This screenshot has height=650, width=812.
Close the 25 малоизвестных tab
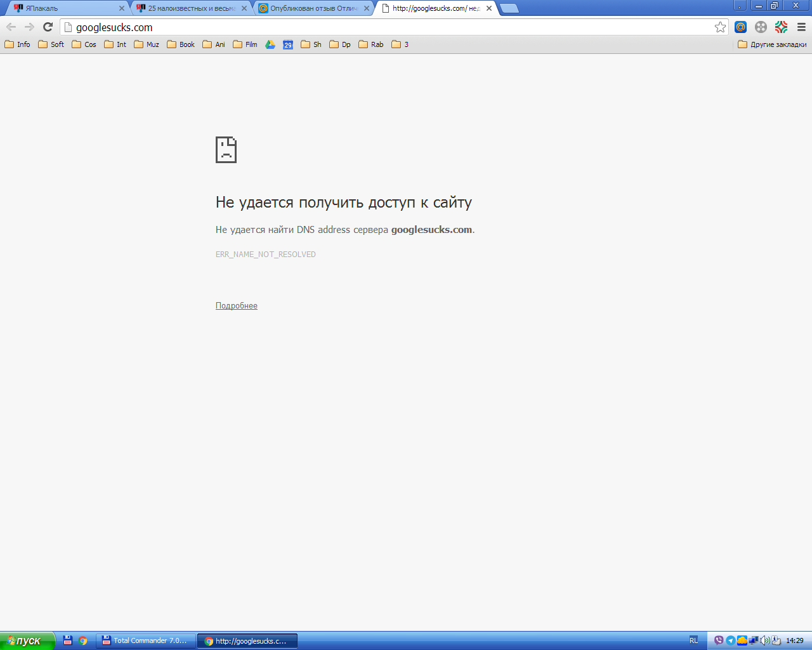coord(244,8)
